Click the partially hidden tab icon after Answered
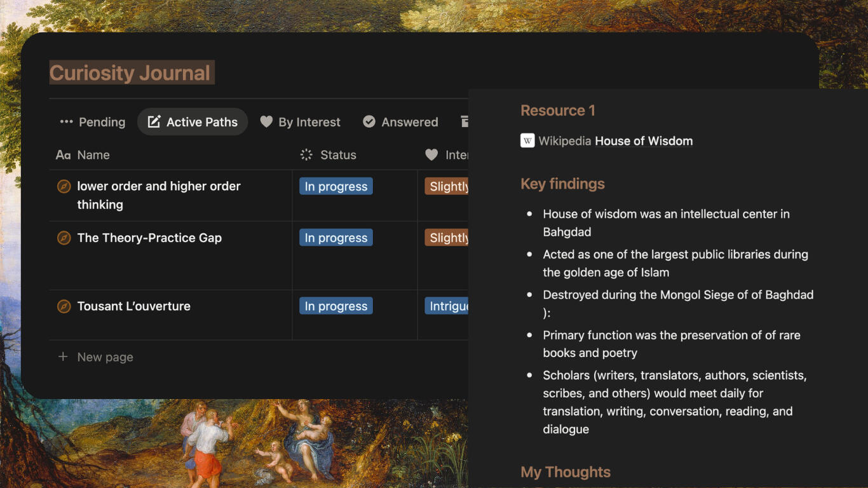868x488 pixels. (x=465, y=121)
